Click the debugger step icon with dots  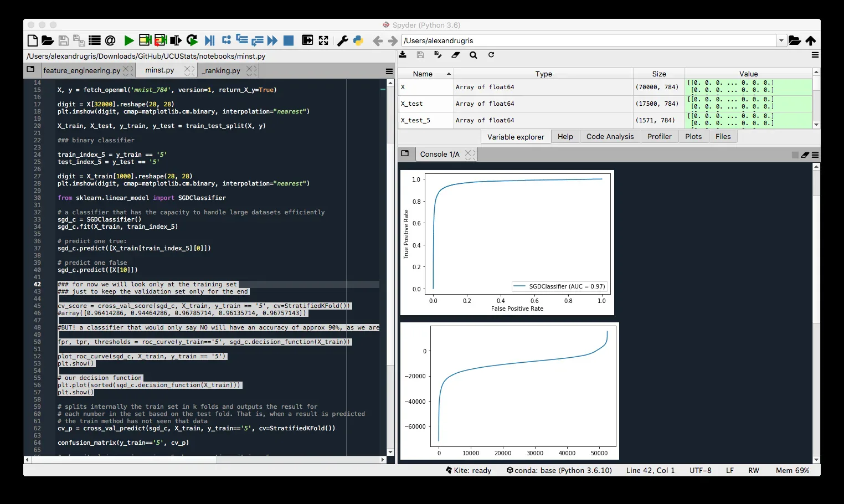(227, 40)
